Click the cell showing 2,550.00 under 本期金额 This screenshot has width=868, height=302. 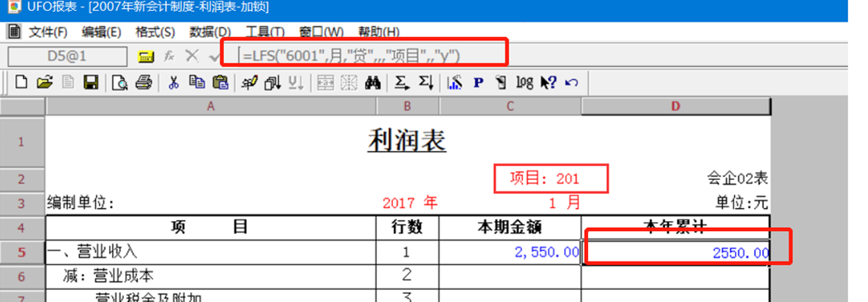click(x=510, y=252)
